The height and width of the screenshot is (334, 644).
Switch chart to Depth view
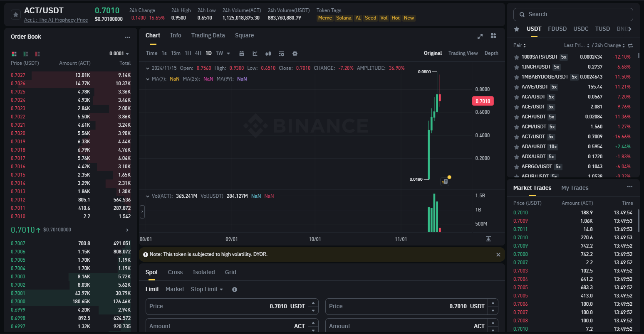[491, 53]
